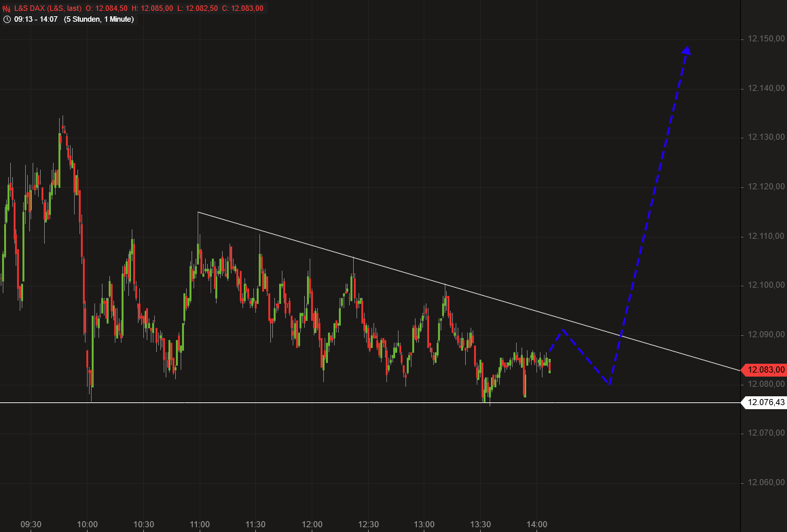The image size is (787, 532).
Task: Click the price scale area on the right edge
Action: click(762, 237)
